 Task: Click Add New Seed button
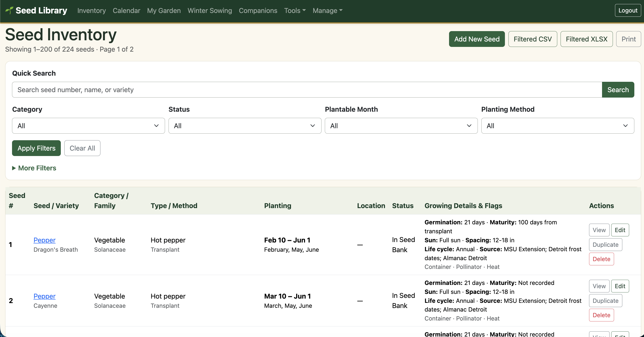477,39
